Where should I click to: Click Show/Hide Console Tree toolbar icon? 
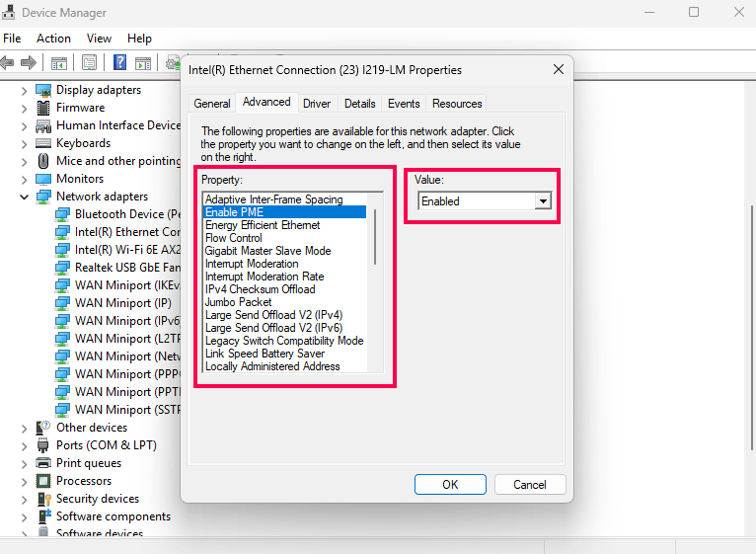point(59,62)
